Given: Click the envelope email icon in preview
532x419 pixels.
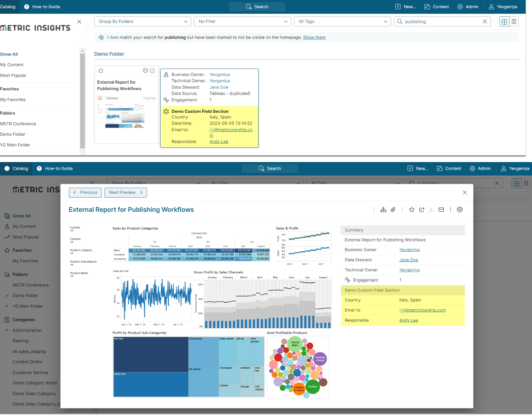Looking at the screenshot, I should [x=441, y=210].
